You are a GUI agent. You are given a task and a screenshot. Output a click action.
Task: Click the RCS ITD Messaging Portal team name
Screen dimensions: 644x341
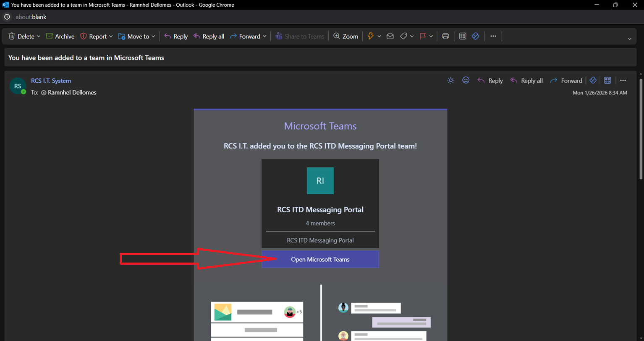pos(320,210)
